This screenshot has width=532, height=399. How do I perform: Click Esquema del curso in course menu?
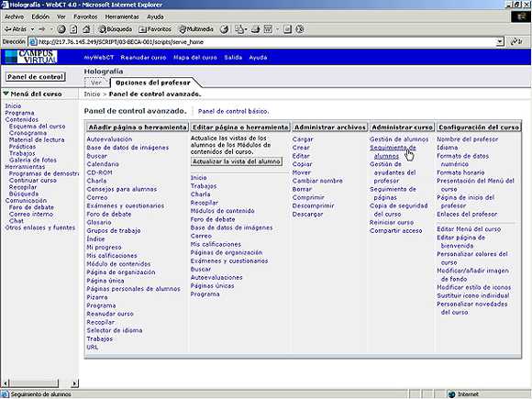click(37, 127)
